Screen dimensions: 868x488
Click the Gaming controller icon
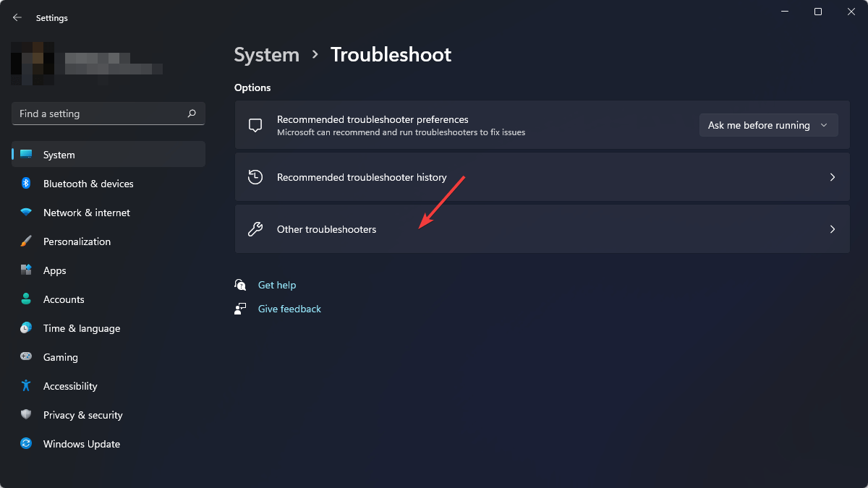(x=26, y=357)
